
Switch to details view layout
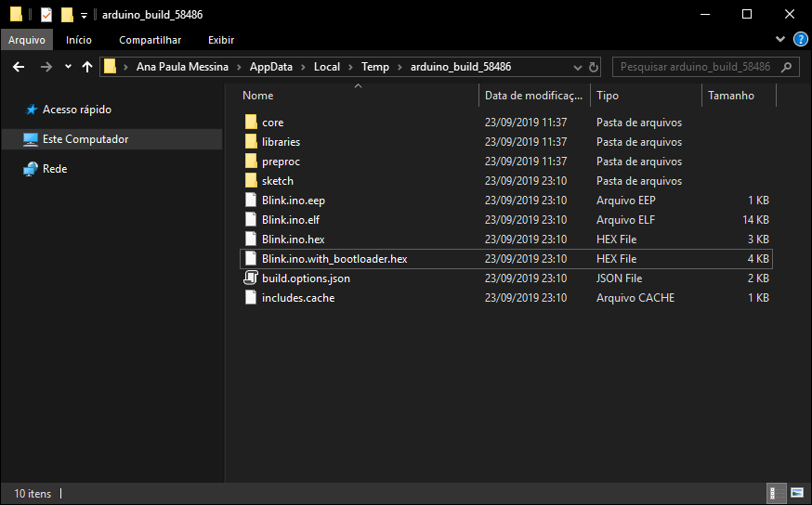777,494
